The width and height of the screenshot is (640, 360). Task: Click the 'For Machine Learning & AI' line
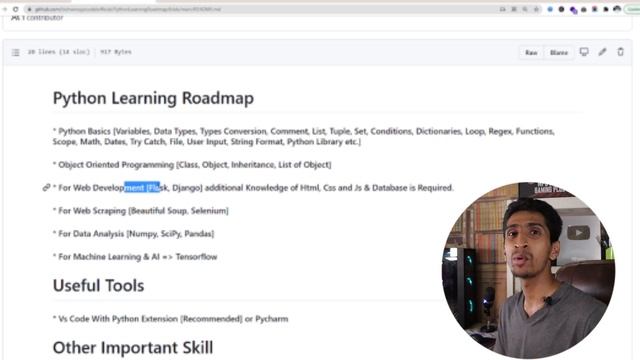[135, 257]
